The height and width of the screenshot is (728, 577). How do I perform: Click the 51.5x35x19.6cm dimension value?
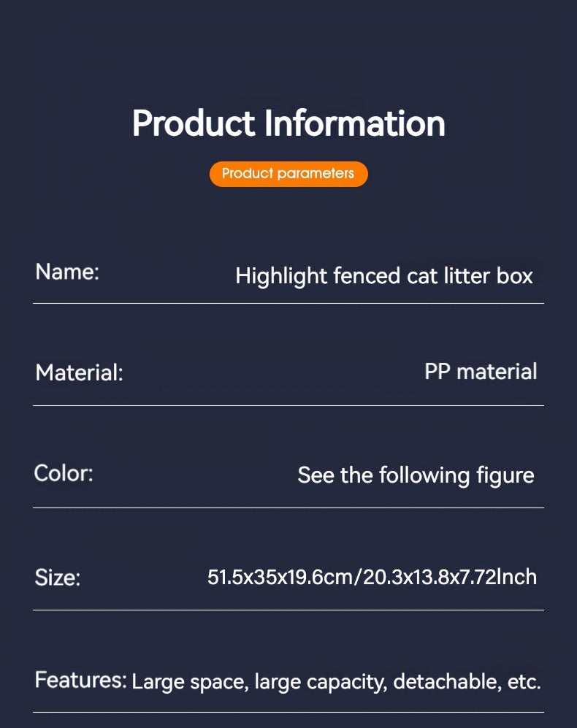280,577
